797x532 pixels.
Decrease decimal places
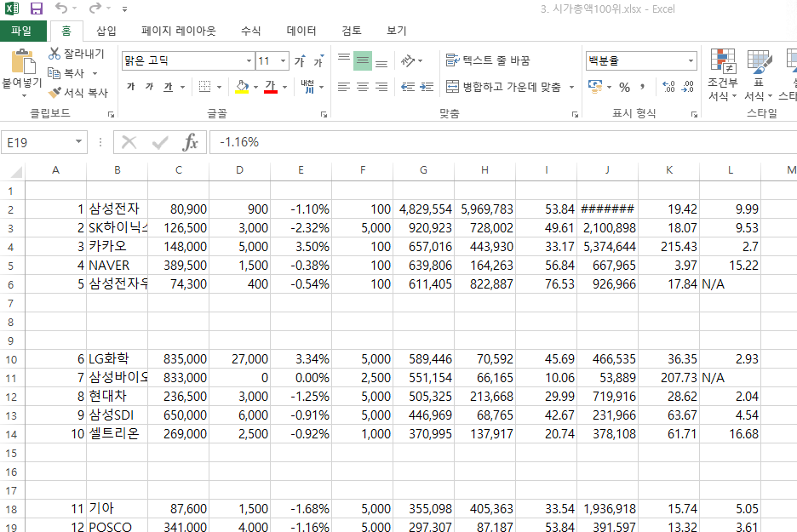688,87
